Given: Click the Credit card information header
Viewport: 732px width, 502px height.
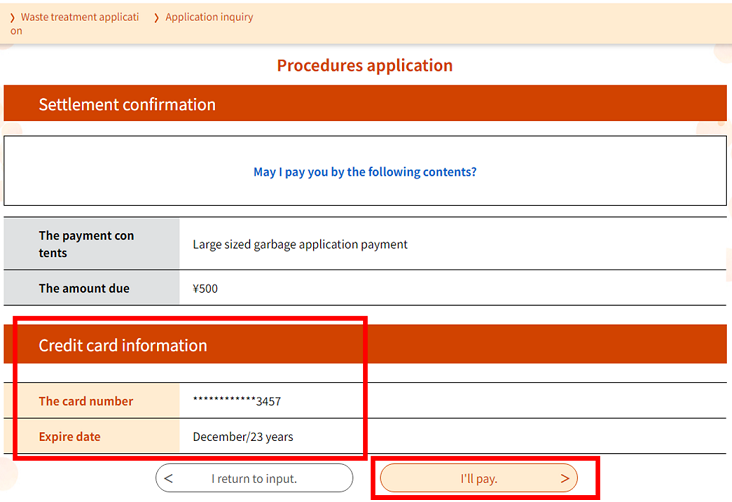Looking at the screenshot, I should tap(365, 345).
